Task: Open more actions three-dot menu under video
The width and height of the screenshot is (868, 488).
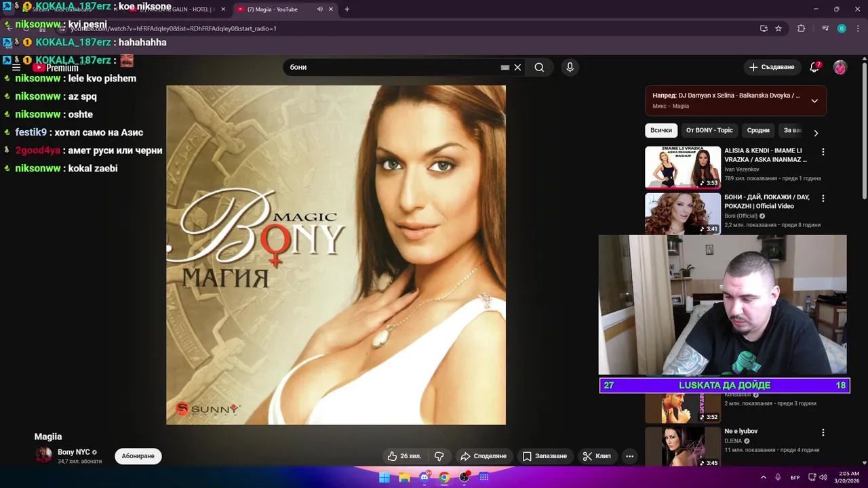Action: 629,456
